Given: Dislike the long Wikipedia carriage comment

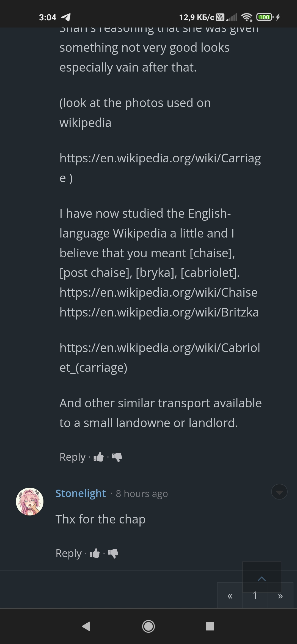Looking at the screenshot, I should click(x=117, y=457).
